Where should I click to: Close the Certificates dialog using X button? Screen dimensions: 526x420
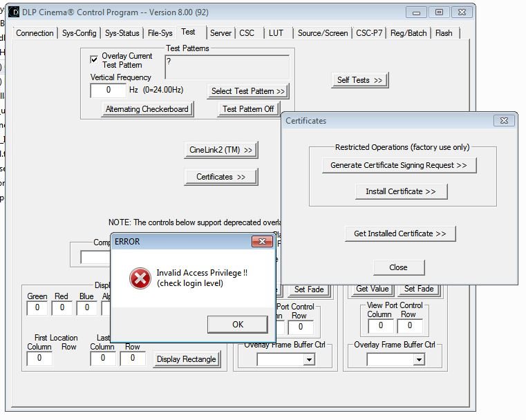(505, 120)
